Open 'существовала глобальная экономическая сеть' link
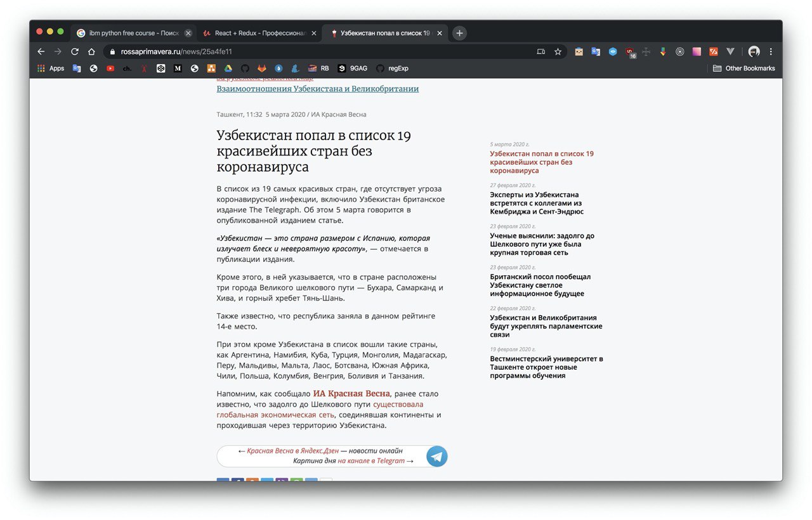This screenshot has width=812, height=520. pyautogui.click(x=320, y=410)
